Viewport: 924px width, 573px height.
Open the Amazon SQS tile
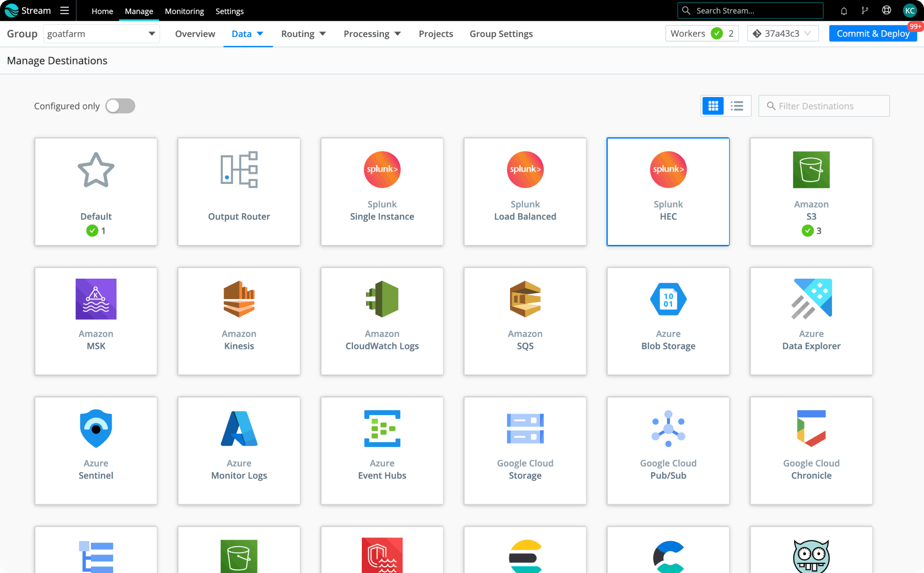[x=525, y=321]
